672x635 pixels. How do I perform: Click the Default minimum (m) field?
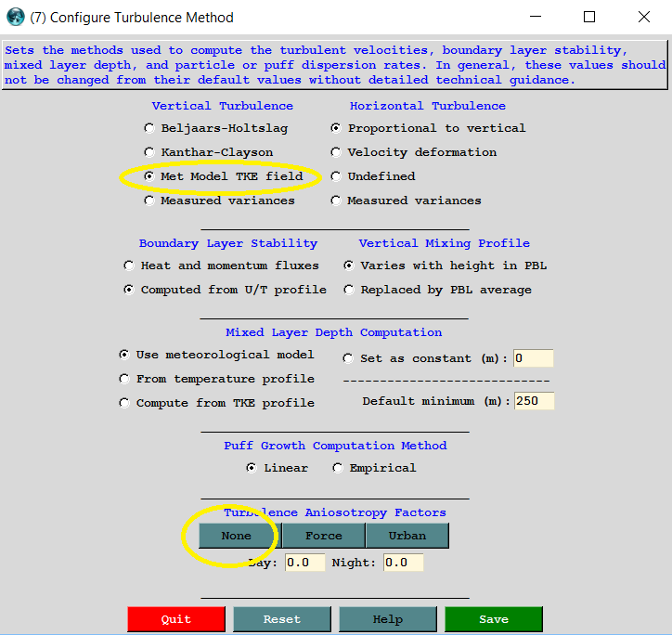tap(534, 401)
